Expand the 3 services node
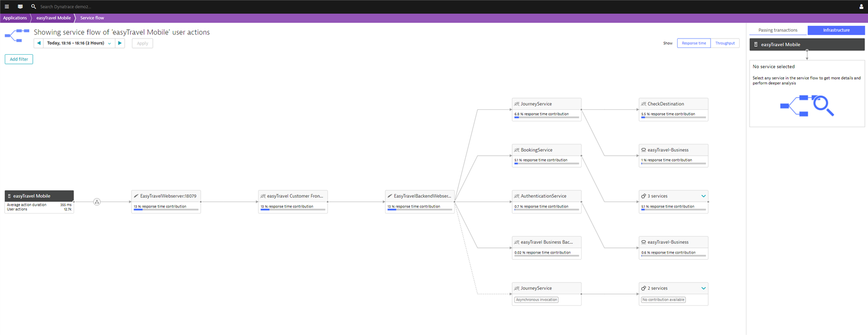The height and width of the screenshot is (335, 868). click(x=703, y=196)
